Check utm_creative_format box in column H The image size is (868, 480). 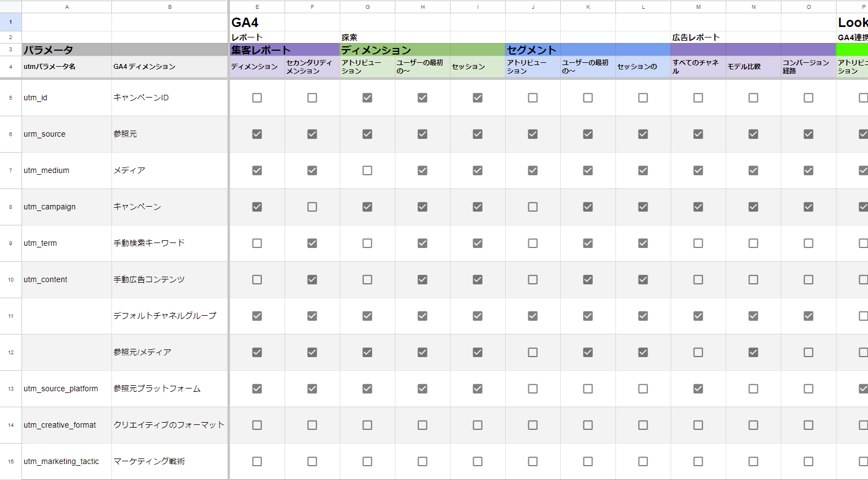(x=422, y=425)
